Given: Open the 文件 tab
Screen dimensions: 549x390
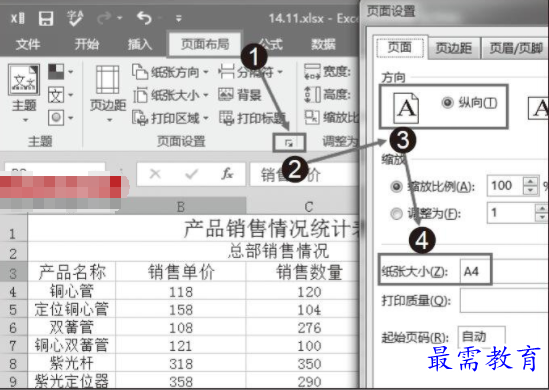Looking at the screenshot, I should point(28,44).
